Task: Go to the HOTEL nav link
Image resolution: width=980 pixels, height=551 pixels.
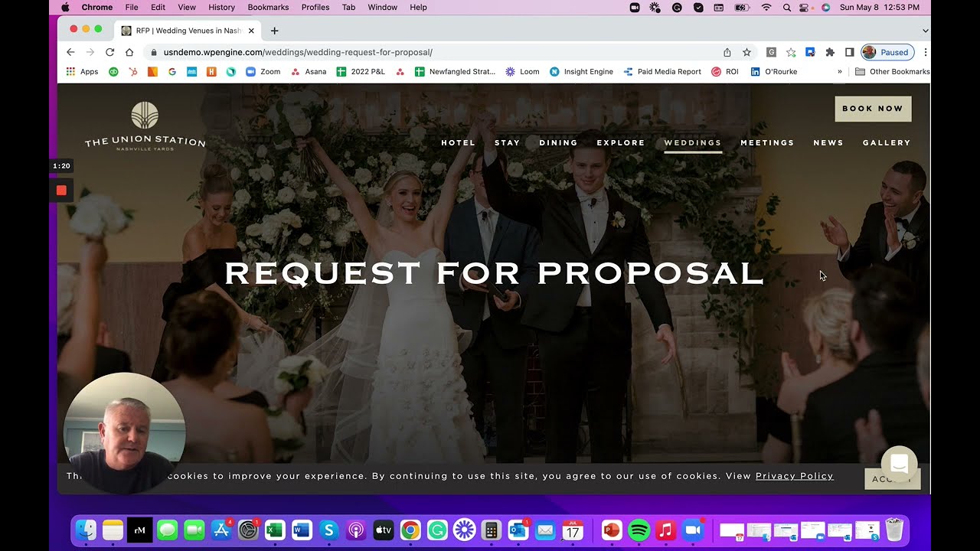Action: [x=458, y=143]
